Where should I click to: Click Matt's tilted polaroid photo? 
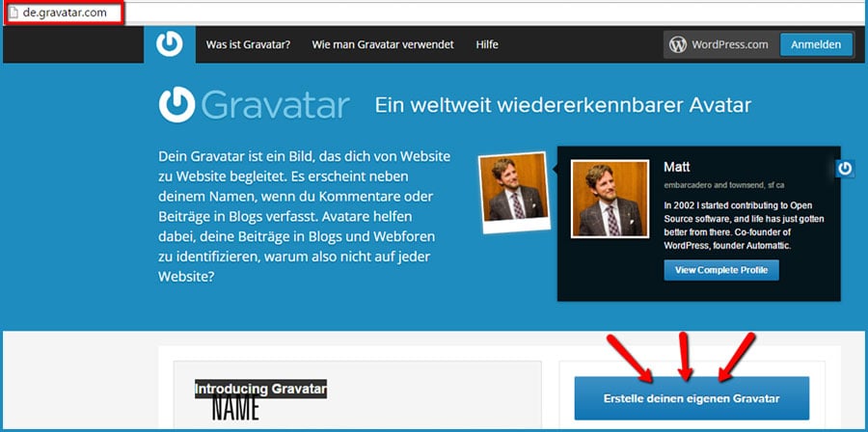coord(514,192)
